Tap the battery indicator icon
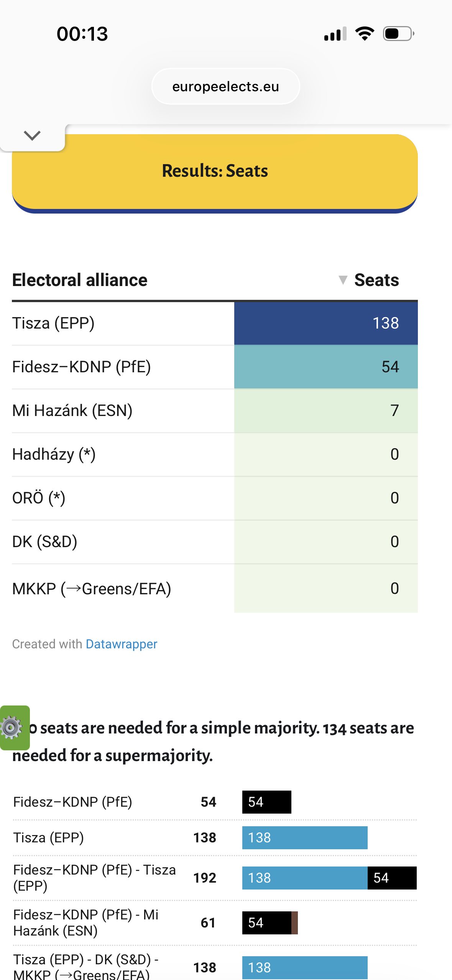The height and width of the screenshot is (980, 452). click(398, 34)
